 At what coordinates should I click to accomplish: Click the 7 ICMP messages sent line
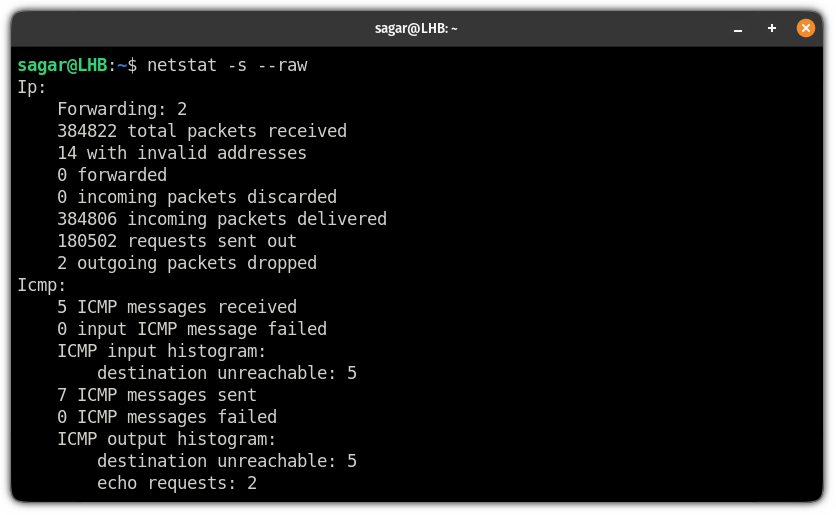tap(157, 395)
